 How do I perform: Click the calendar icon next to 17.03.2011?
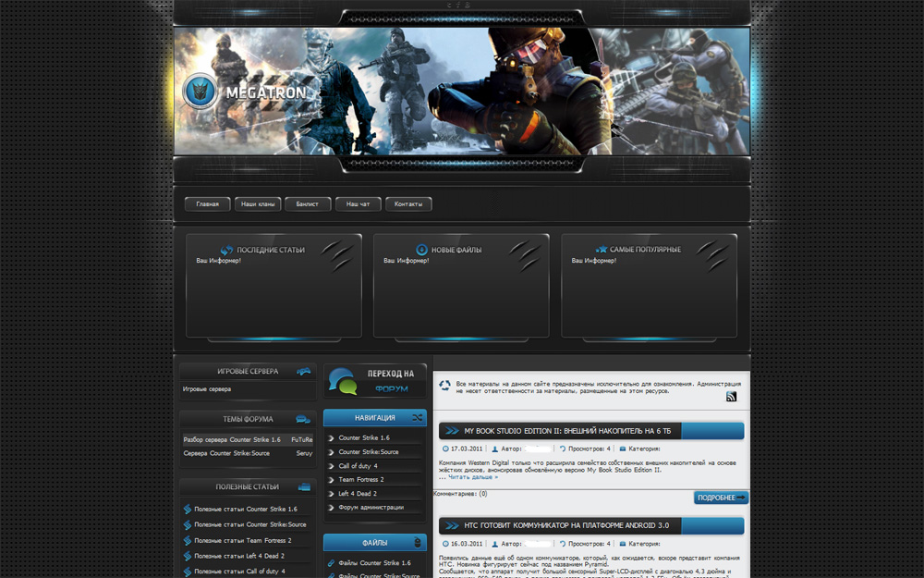(x=445, y=449)
